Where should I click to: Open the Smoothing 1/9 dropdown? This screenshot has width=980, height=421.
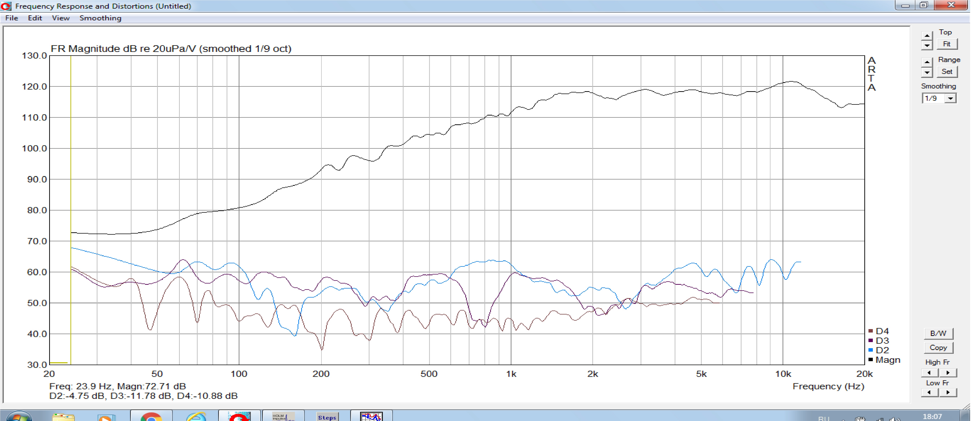(x=950, y=99)
